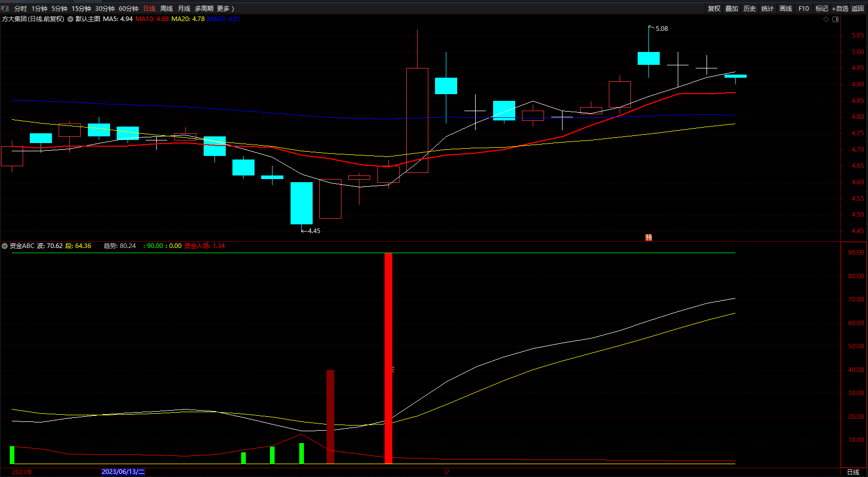This screenshot has height=477, width=868.
Task: Click the 日线 label at bottom-right
Action: point(853,472)
